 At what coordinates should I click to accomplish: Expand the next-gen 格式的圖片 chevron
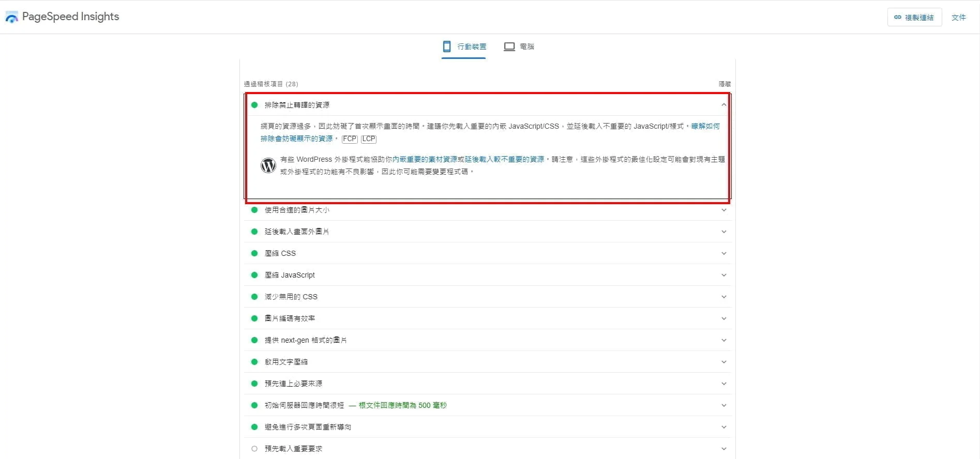tap(723, 340)
